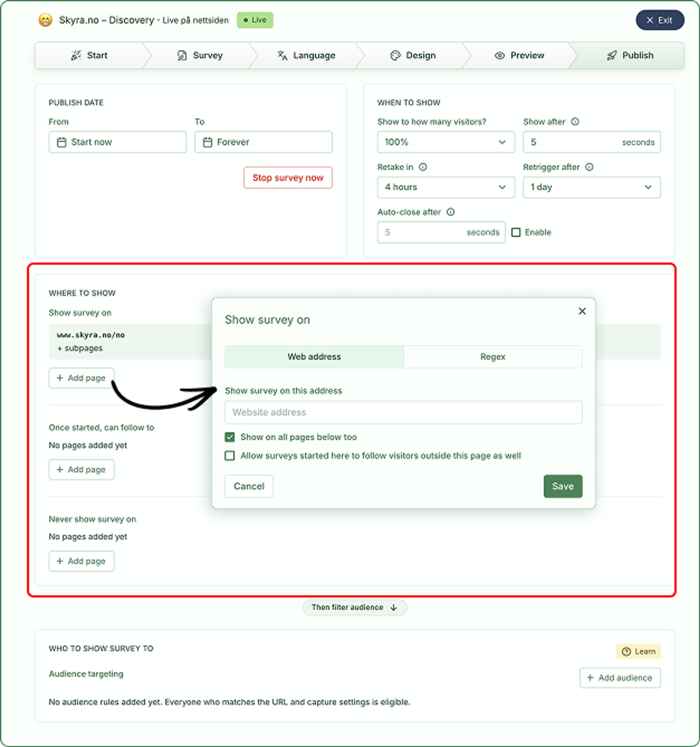Open the Retake in 4 hours dropdown
This screenshot has height=747, width=700.
point(446,187)
